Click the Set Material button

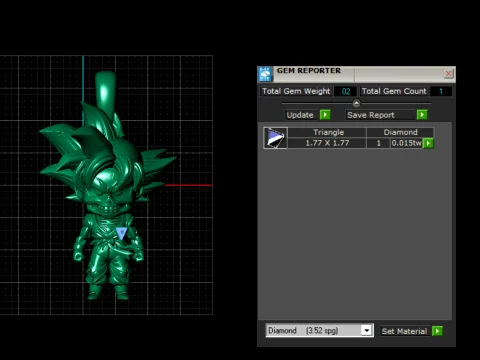404,331
